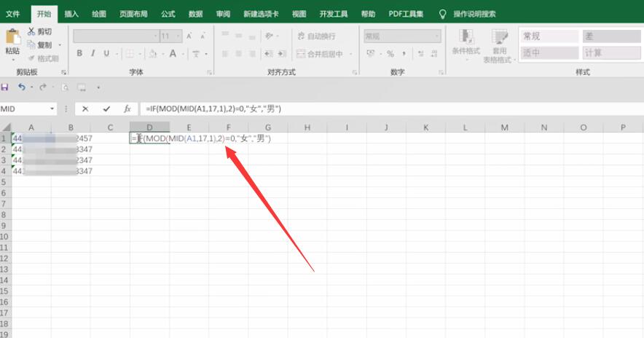Click Merge and Center (合并后居中)

tap(320, 54)
